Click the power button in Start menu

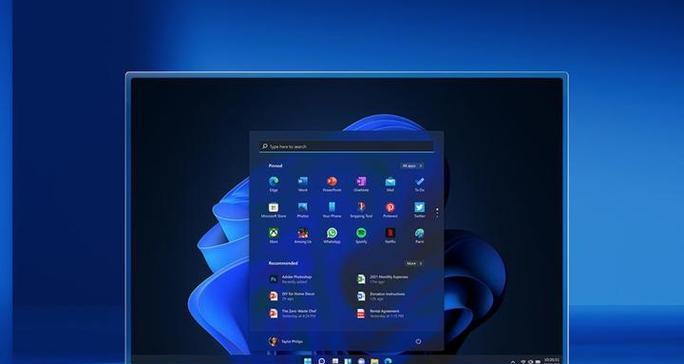418,341
